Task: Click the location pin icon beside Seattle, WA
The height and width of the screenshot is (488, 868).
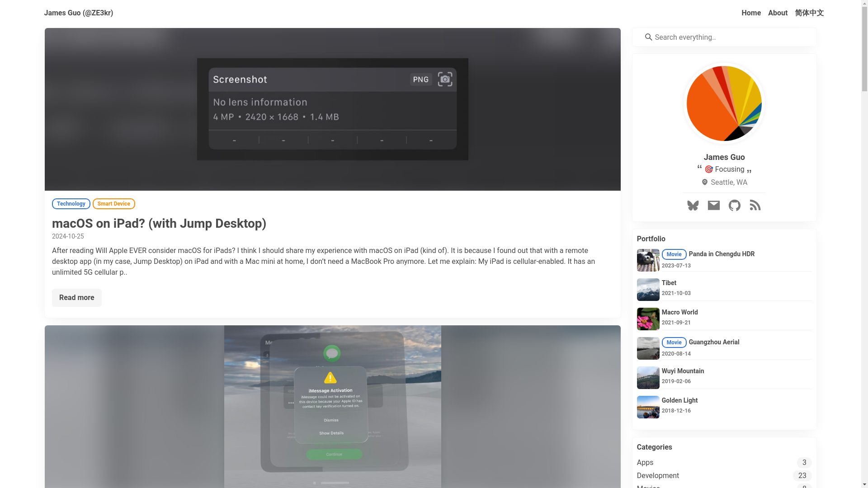Action: (x=704, y=183)
